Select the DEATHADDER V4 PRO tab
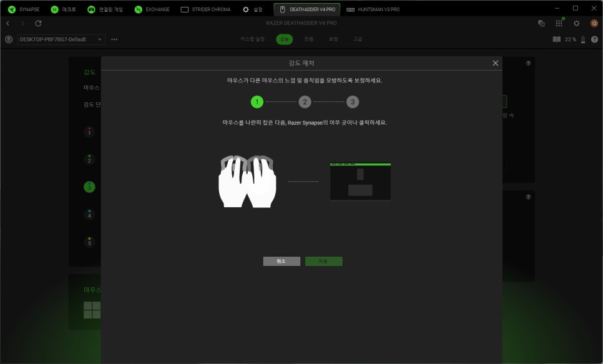603x364 pixels. [x=307, y=9]
